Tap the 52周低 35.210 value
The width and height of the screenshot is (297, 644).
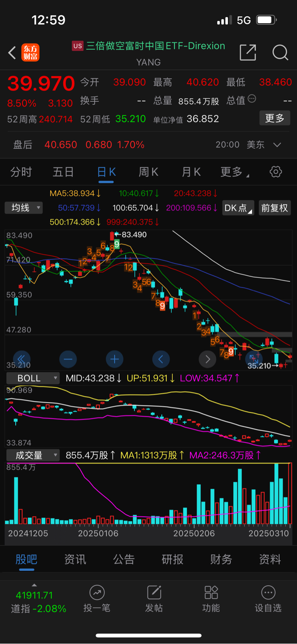pyautogui.click(x=130, y=119)
